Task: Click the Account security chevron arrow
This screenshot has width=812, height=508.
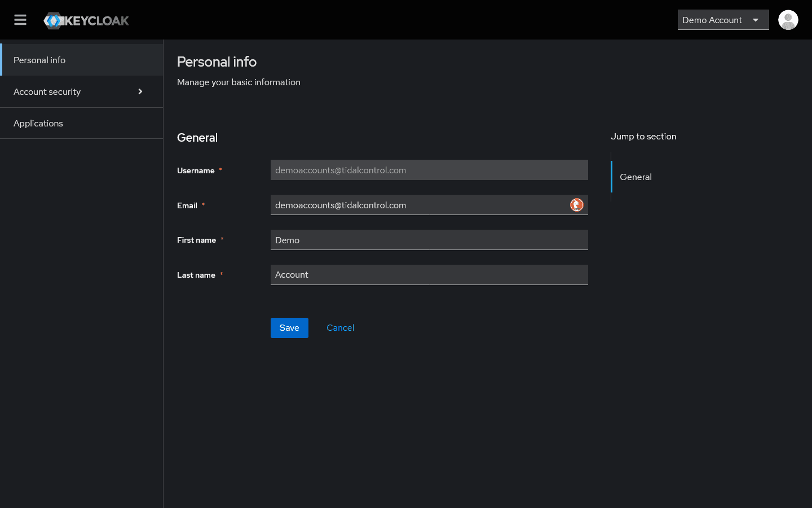Action: [140, 91]
